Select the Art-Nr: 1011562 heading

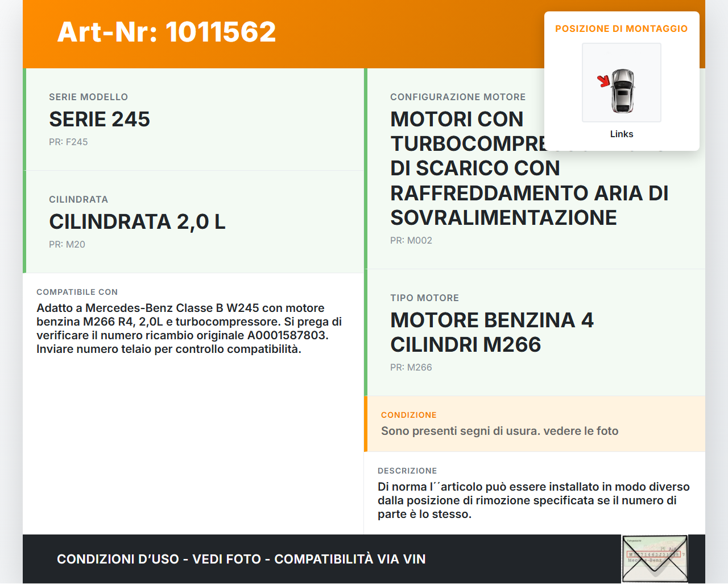(x=167, y=32)
